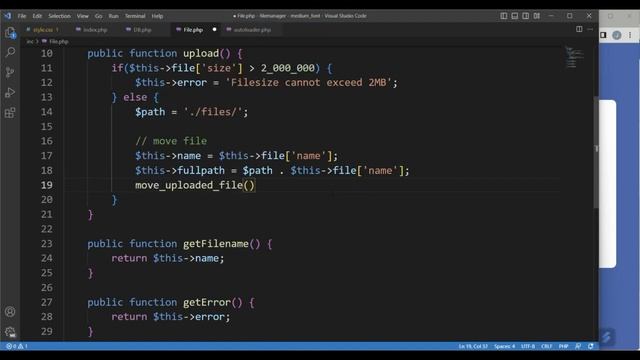Click the code minimap preview
The image size is (640, 360).
click(574, 57)
